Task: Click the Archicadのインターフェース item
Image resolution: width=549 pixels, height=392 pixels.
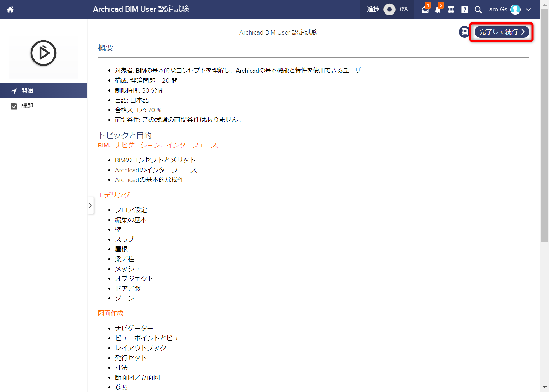Action: [x=156, y=170]
